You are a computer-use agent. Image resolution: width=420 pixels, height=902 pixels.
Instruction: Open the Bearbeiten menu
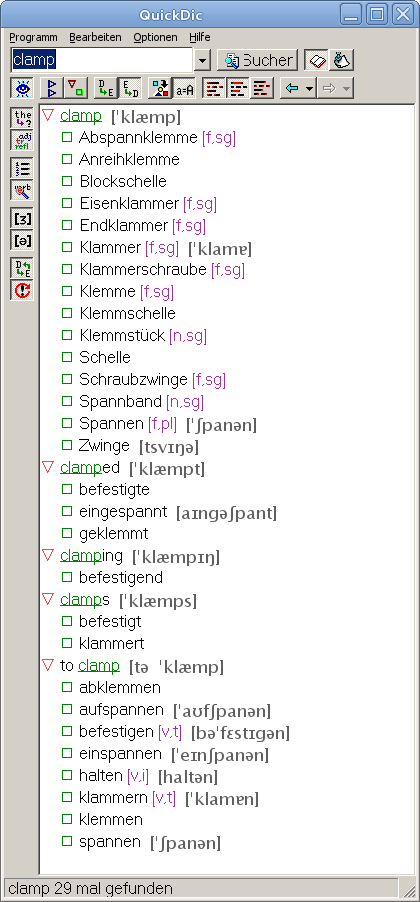(96, 37)
